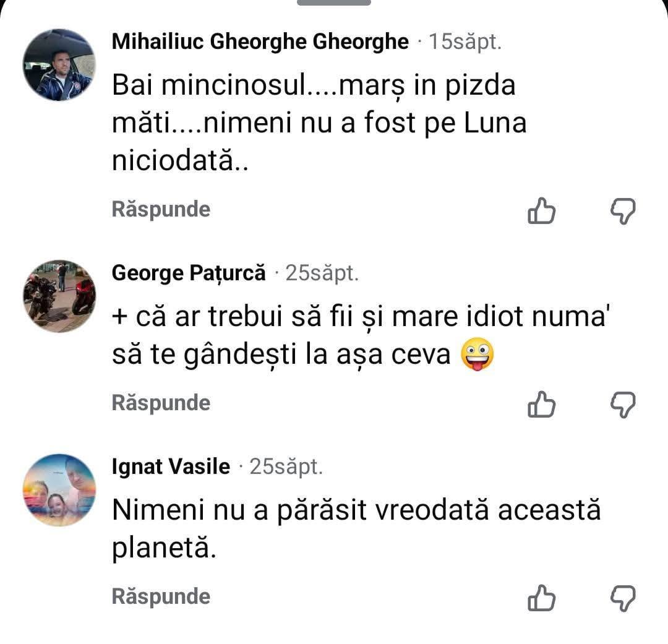Dislike George Pațurcă's comment
Viewport: 668px width, 644px height.
coord(623,405)
